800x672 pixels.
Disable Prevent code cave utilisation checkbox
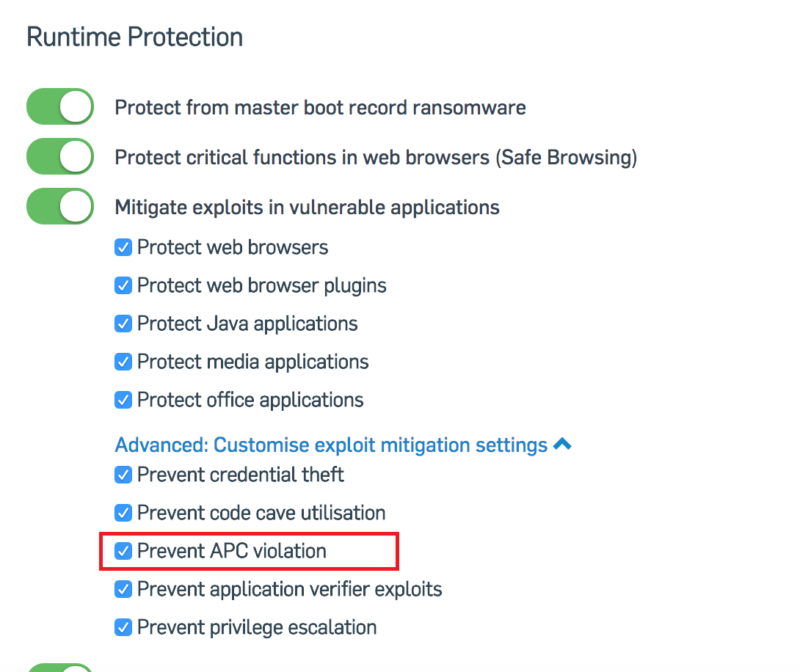point(123,513)
